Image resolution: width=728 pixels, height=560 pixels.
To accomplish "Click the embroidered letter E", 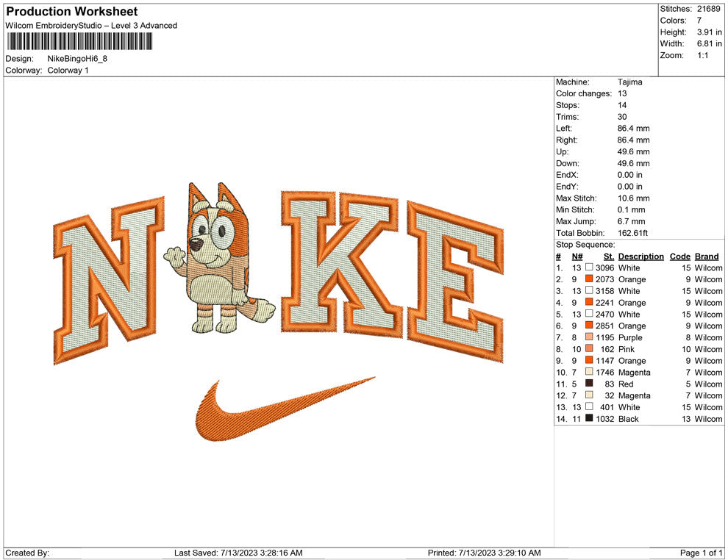I will 455,282.
